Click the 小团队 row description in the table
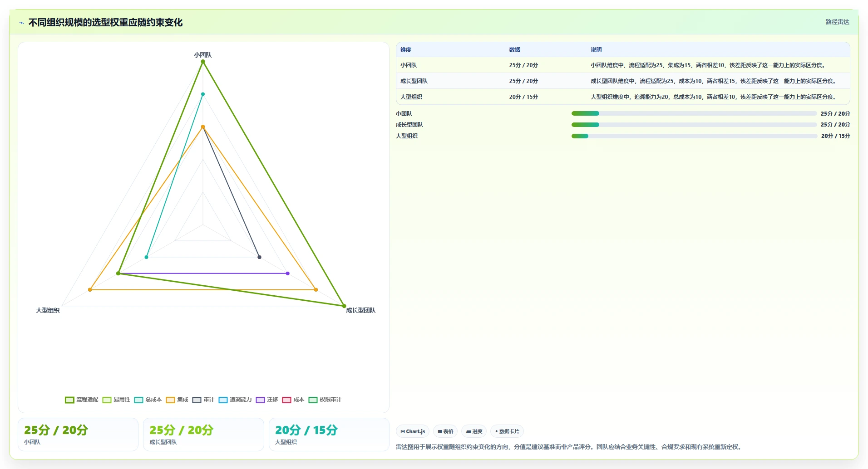Image resolution: width=868 pixels, height=469 pixels. pos(708,65)
